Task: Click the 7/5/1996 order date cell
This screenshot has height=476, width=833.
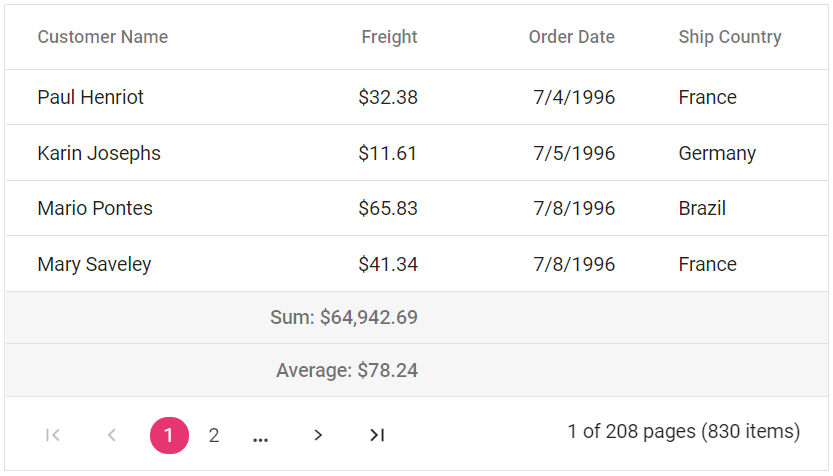Action: (x=574, y=153)
